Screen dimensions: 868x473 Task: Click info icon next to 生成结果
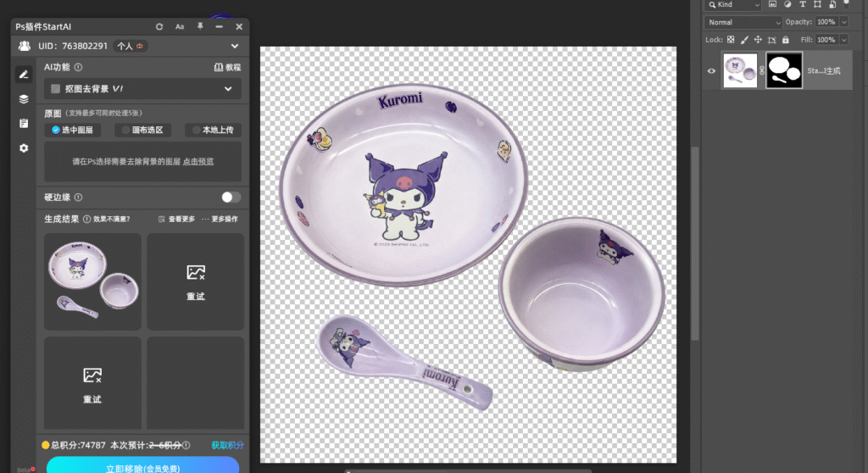[87, 219]
